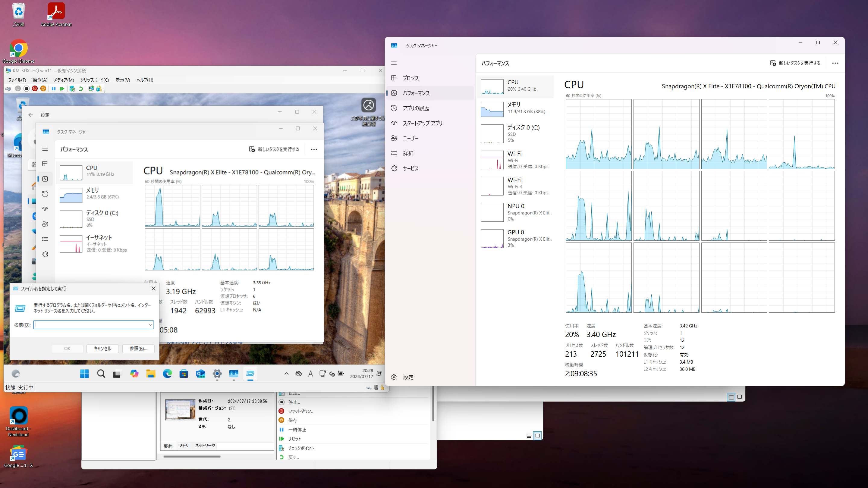This screenshot has width=868, height=488.
Task: Launch Microsoft Edge from the taskbar
Action: (x=167, y=374)
